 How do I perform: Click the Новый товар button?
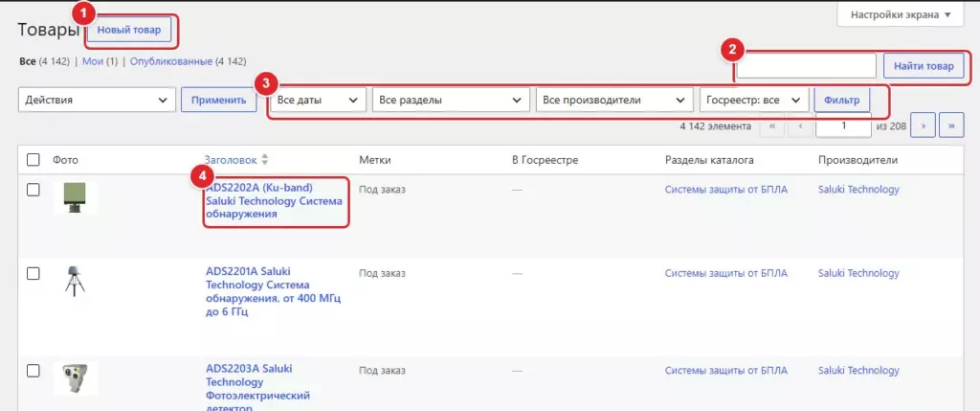point(129,30)
